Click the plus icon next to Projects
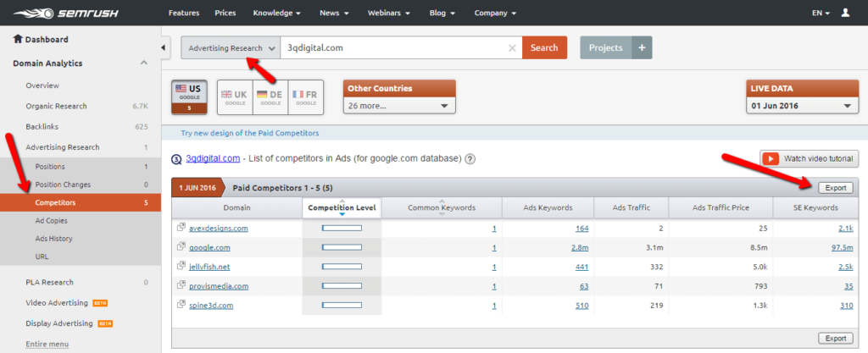This screenshot has height=353, width=868. point(643,48)
